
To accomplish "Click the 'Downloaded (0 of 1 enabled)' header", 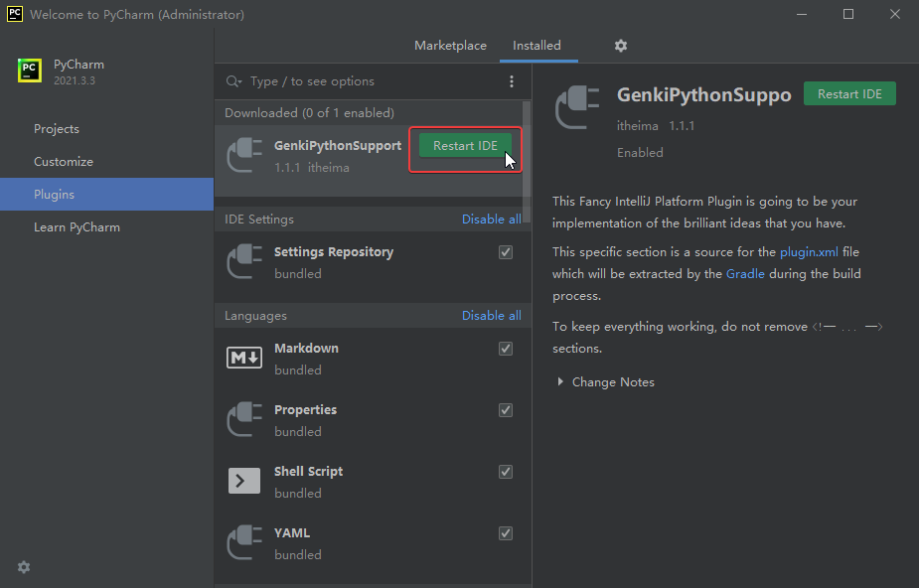I will (x=309, y=113).
